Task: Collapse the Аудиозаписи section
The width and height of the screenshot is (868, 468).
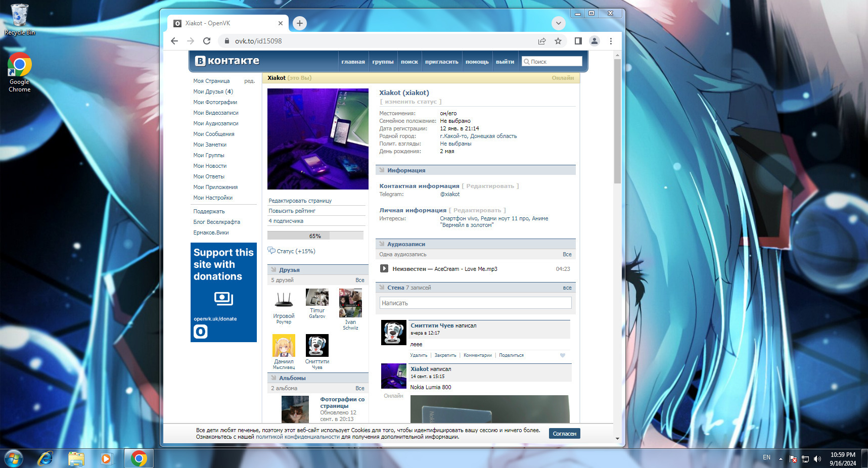Action: 382,244
